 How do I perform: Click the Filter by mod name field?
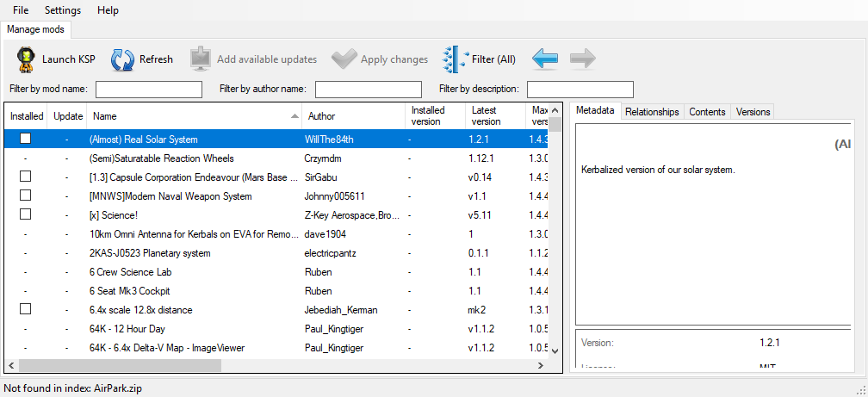pyautogui.click(x=149, y=90)
